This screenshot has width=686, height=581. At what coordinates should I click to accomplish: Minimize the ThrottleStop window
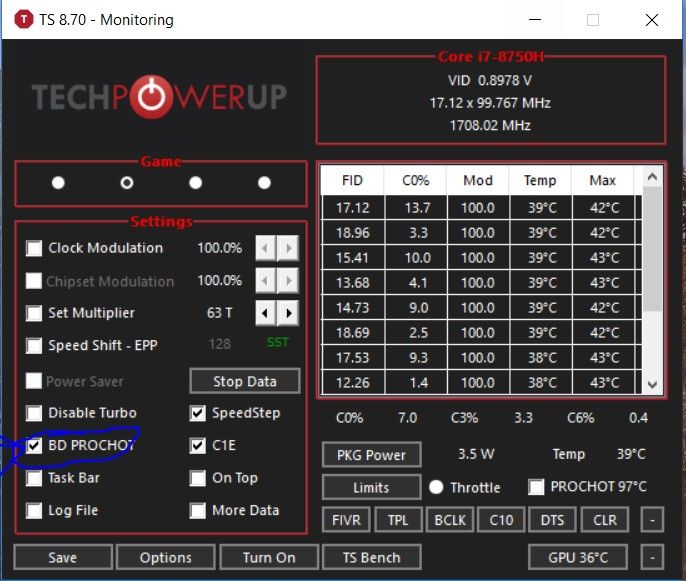click(x=535, y=20)
